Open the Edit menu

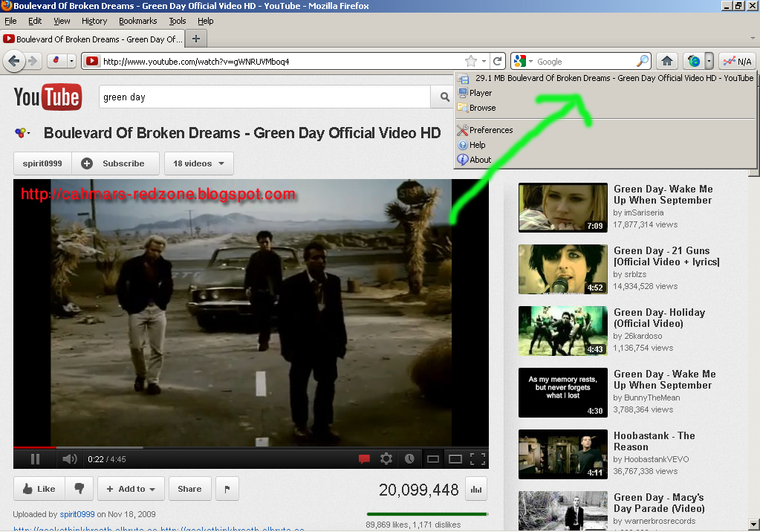pyautogui.click(x=35, y=21)
